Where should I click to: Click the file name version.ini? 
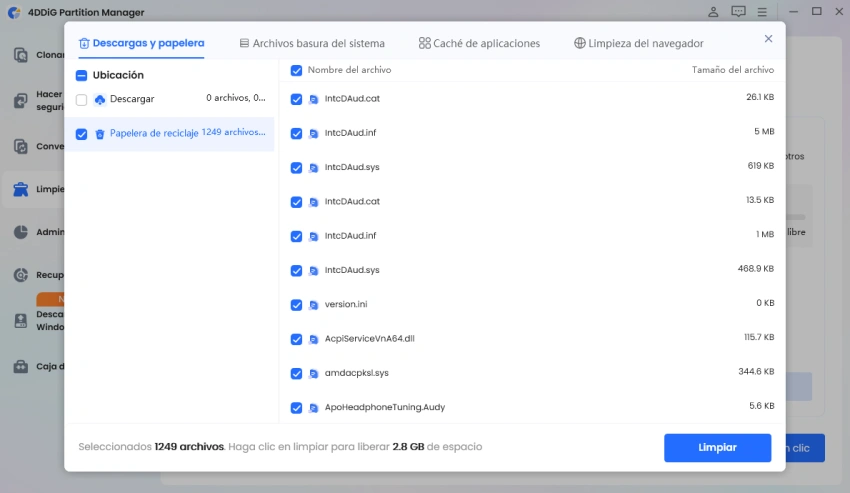point(345,304)
